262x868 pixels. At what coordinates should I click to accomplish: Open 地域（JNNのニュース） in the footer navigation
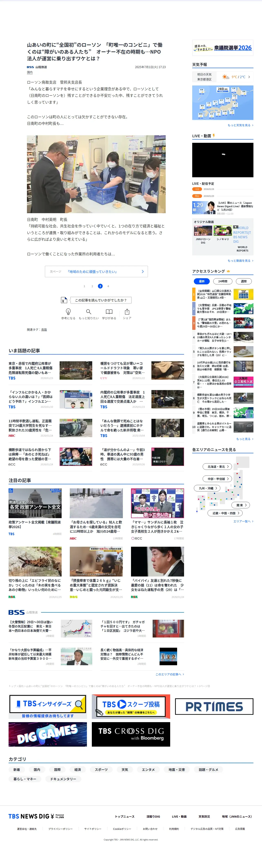coord(237,816)
